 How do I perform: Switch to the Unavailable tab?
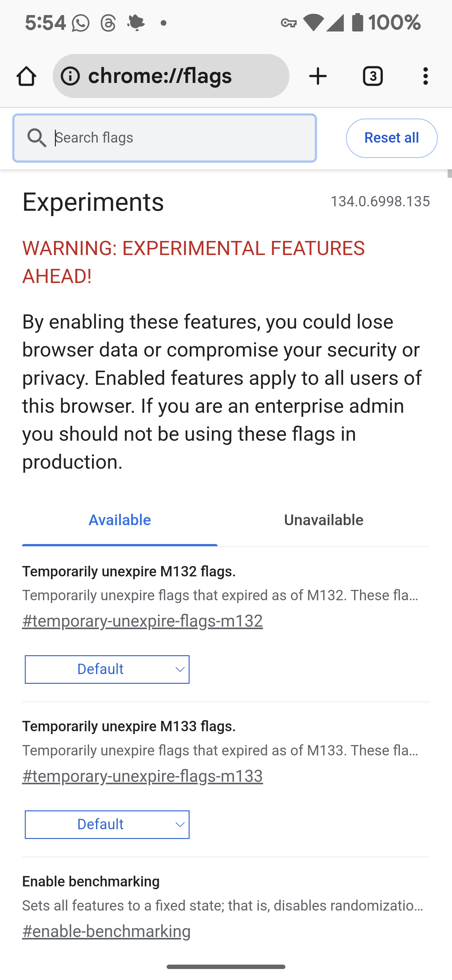[324, 520]
